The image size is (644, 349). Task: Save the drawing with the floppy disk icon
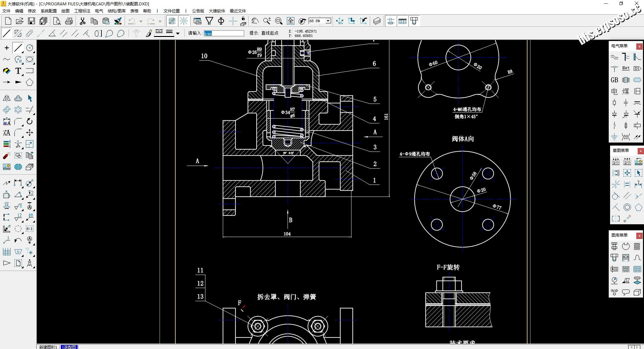pos(31,21)
